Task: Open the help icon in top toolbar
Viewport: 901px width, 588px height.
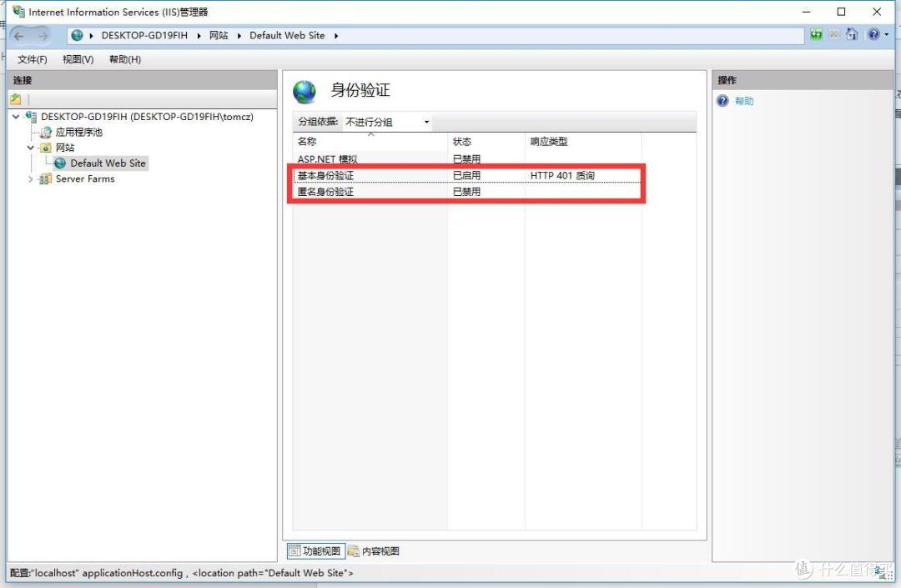Action: tap(873, 35)
